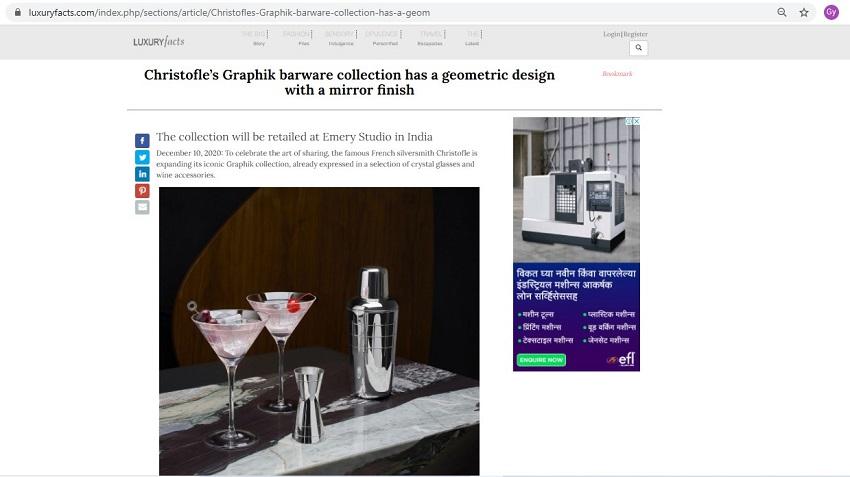The width and height of the screenshot is (850, 477).
Task: Open Chrome profile avatar 'Gy'
Action: tap(831, 12)
